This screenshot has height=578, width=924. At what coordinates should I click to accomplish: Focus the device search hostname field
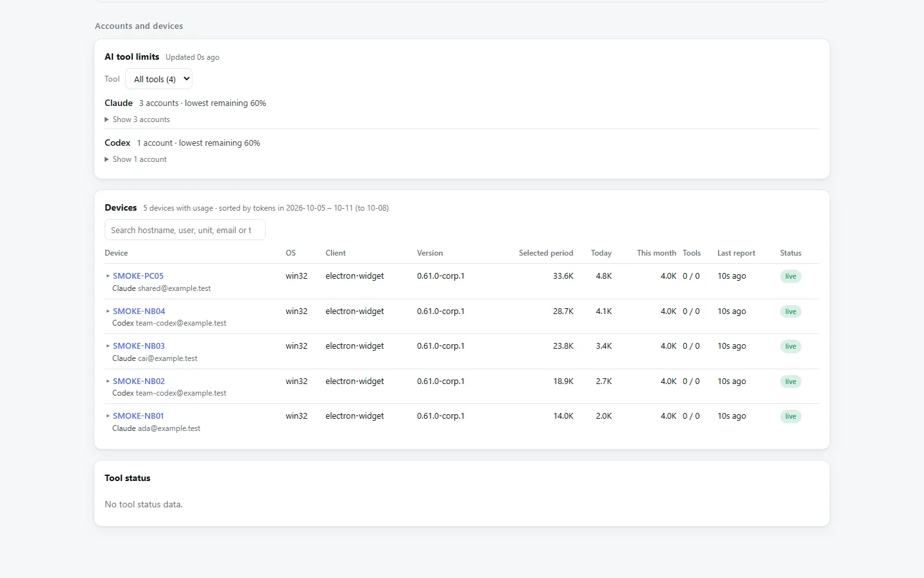(185, 230)
